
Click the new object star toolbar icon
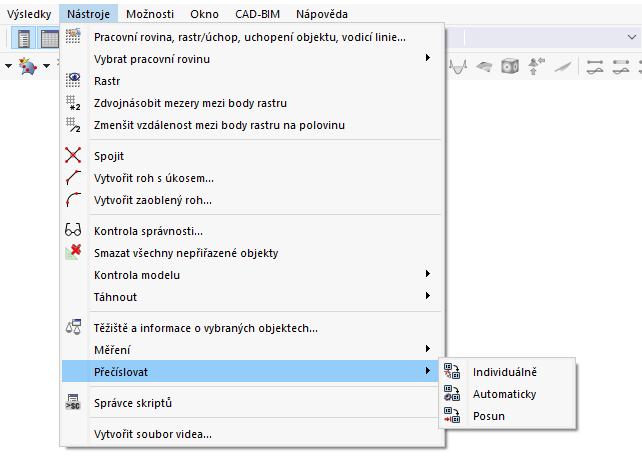(x=28, y=66)
